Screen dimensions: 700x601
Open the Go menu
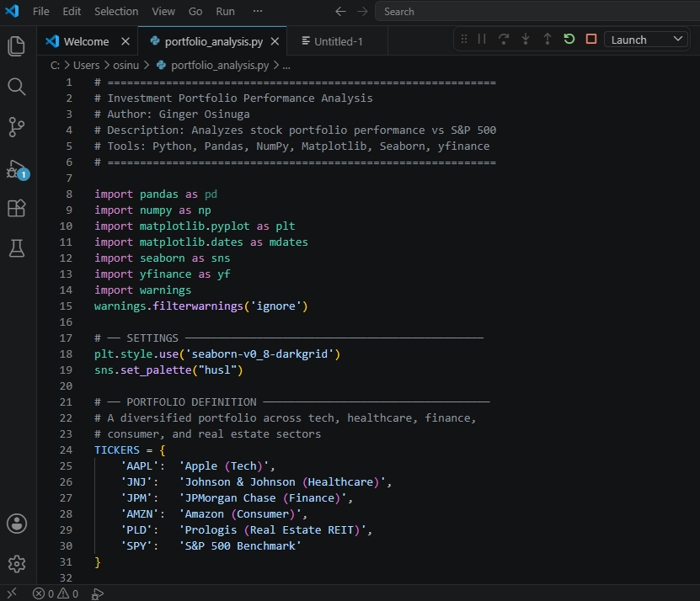point(195,11)
